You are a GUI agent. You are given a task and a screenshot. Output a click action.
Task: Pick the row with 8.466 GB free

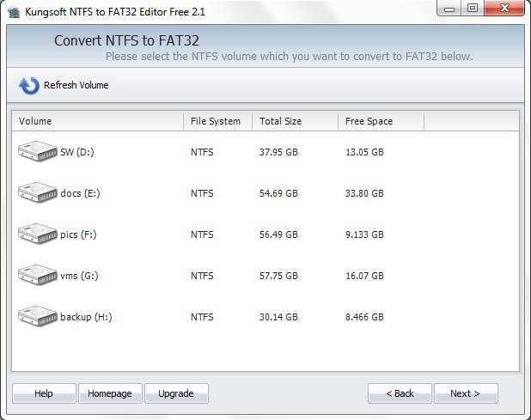[x=364, y=317]
